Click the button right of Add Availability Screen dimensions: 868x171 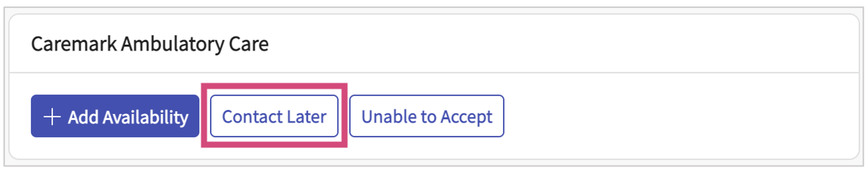pyautogui.click(x=274, y=116)
